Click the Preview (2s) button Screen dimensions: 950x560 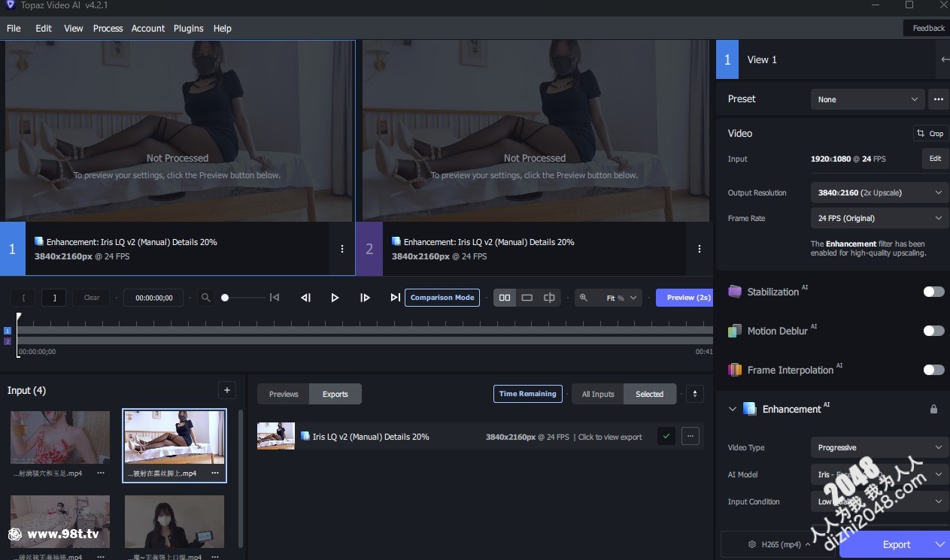point(684,298)
